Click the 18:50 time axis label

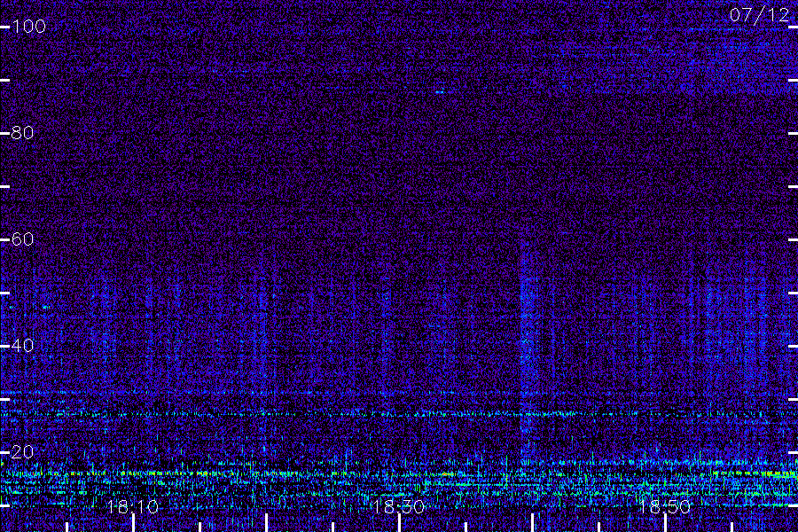tap(665, 507)
